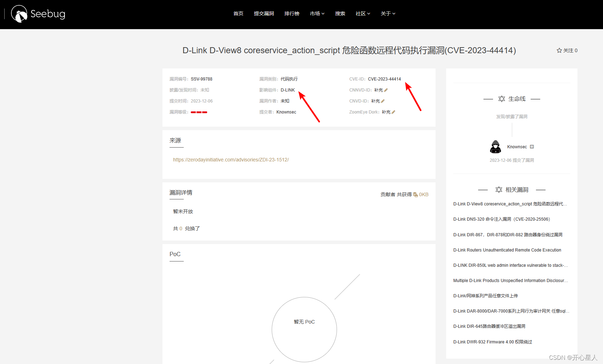This screenshot has height=364, width=603.
Task: Open the 排行榜 ranking page
Action: [x=292, y=13]
